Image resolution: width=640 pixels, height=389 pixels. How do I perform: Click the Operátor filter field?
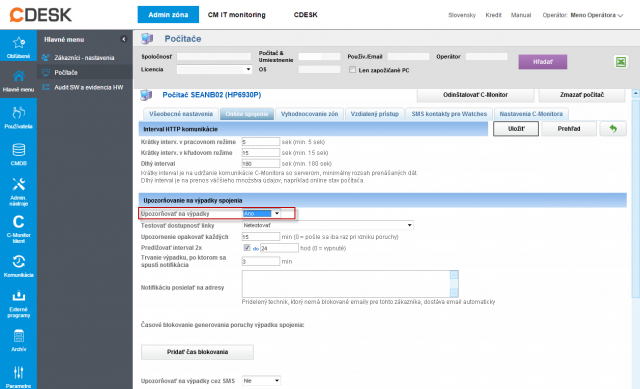point(487,57)
